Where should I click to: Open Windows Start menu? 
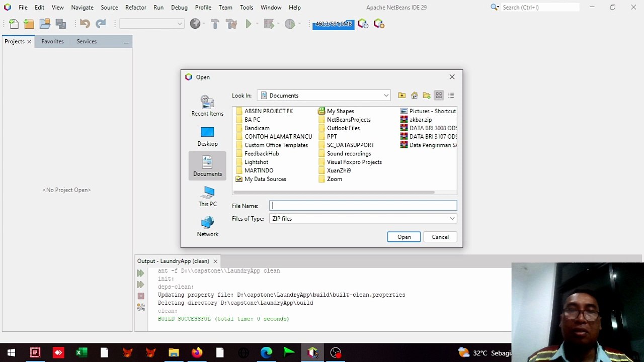[11, 353]
